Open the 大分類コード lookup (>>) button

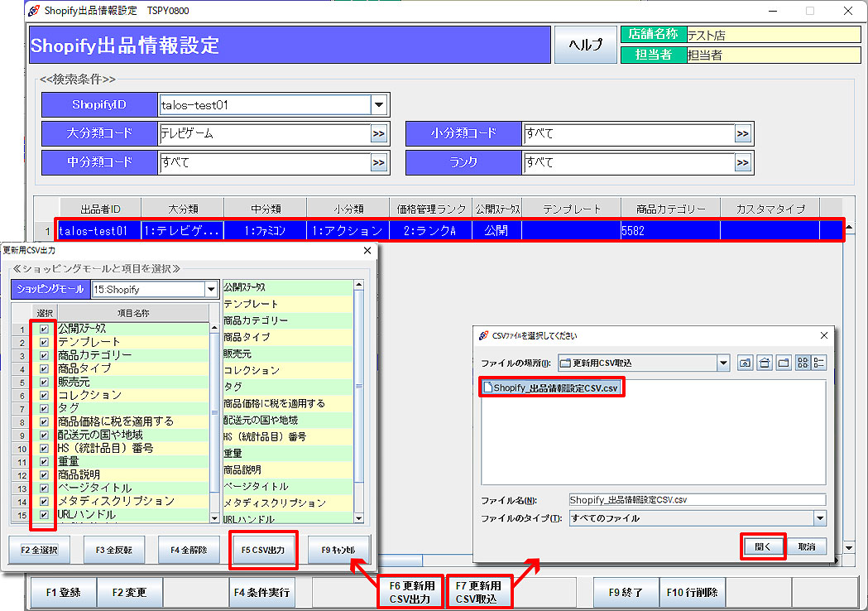379,134
